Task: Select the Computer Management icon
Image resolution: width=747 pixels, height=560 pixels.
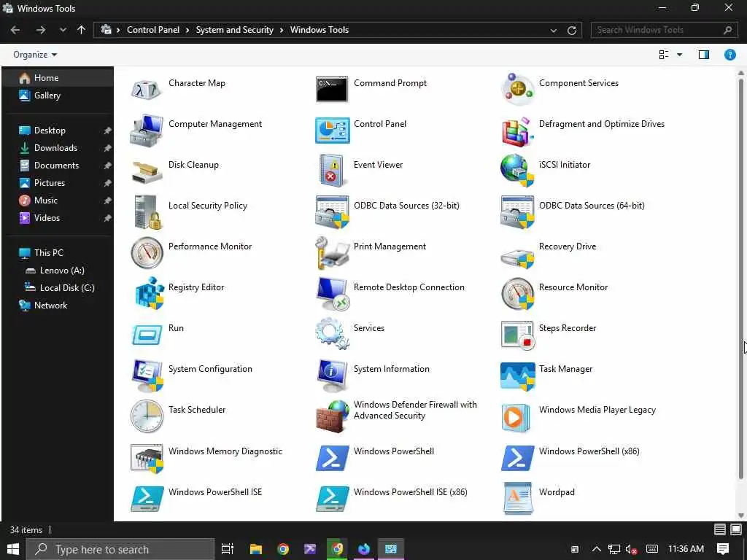Action: [146, 131]
